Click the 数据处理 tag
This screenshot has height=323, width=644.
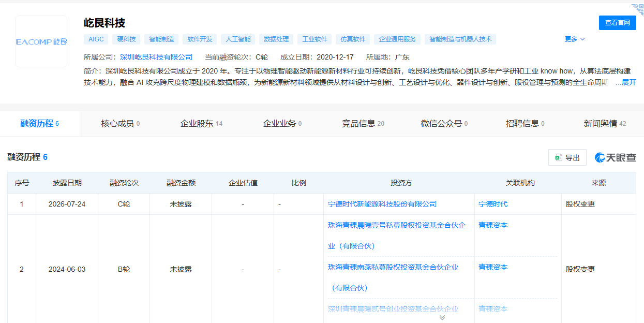[277, 39]
